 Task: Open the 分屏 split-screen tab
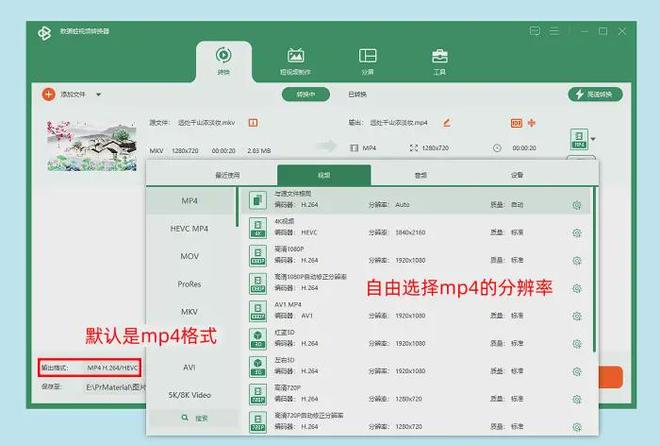367,61
